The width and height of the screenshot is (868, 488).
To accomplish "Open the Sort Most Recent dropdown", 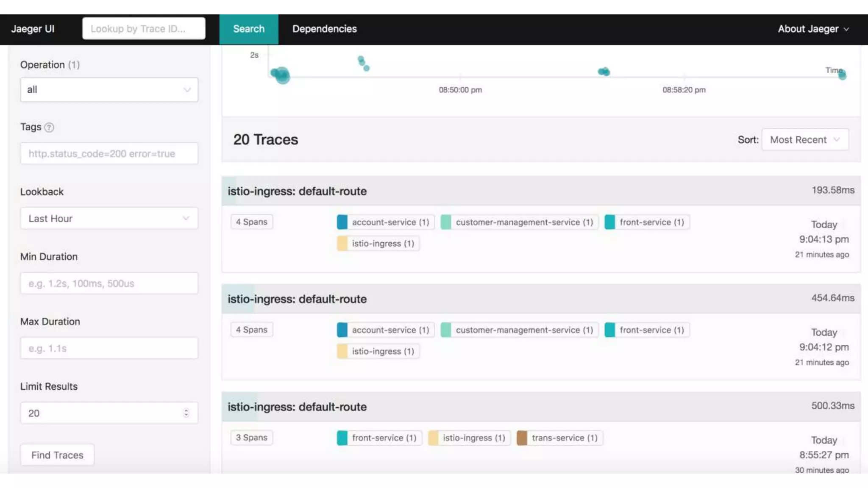I will 804,140.
